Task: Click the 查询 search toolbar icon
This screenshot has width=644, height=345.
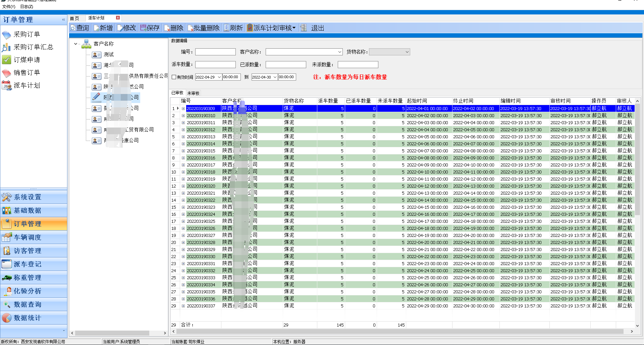Action: click(73, 28)
